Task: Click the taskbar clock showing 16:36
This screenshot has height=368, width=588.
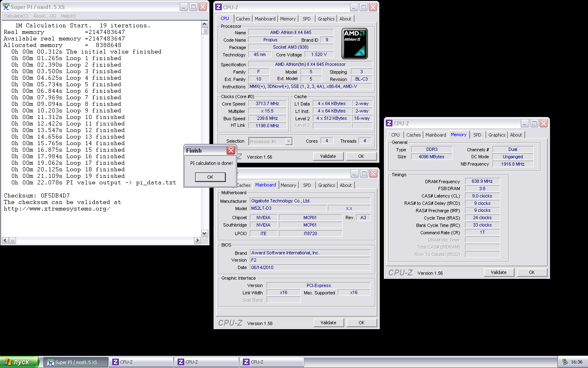Action: 577,362
